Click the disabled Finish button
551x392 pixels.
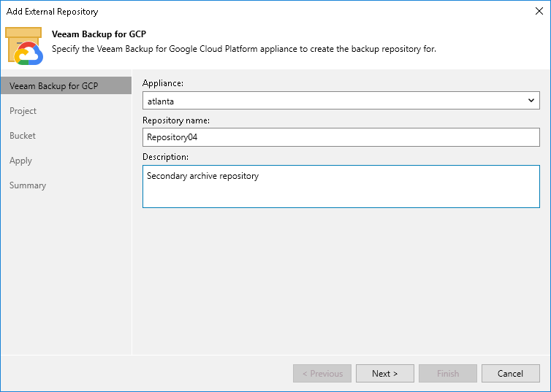coord(448,374)
